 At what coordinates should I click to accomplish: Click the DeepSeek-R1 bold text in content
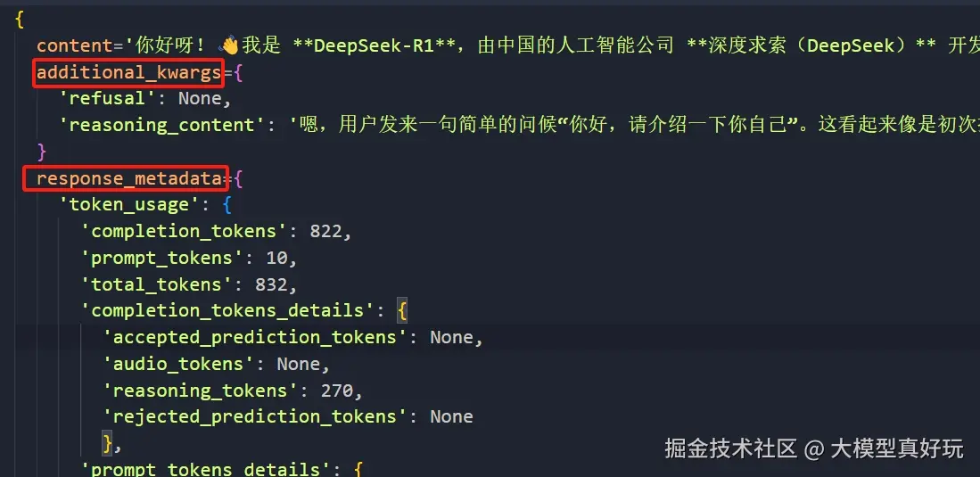[x=374, y=46]
